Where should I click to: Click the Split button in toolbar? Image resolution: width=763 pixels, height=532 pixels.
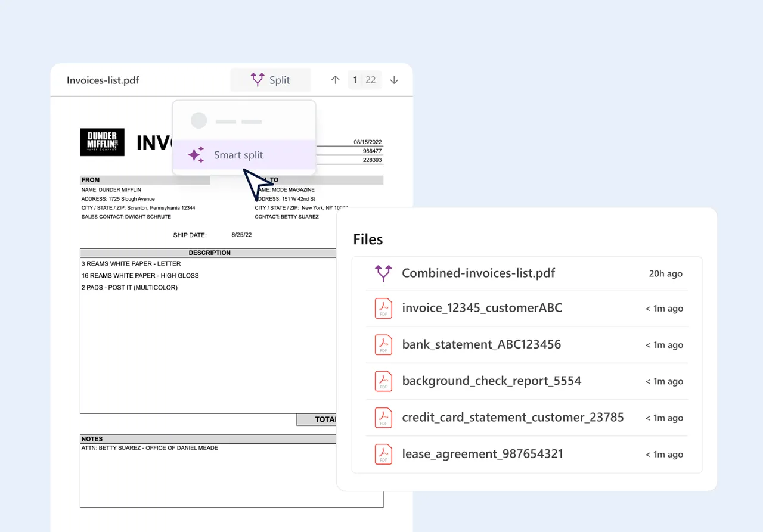coord(271,80)
